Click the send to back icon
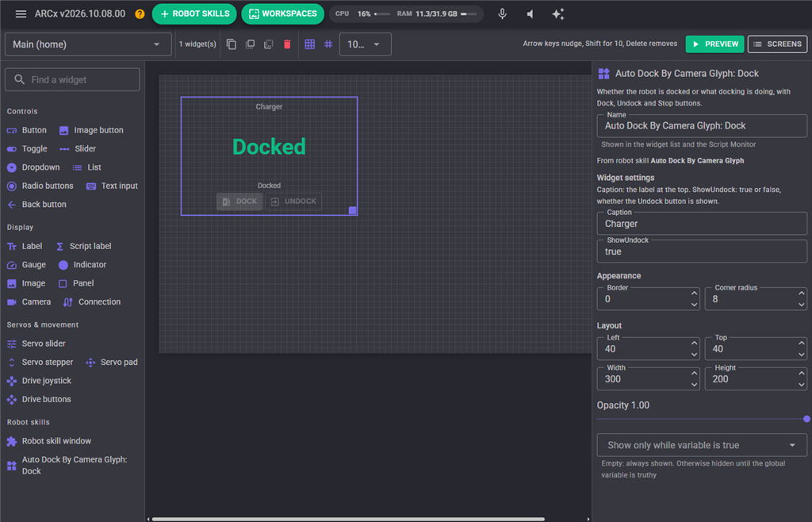 269,44
